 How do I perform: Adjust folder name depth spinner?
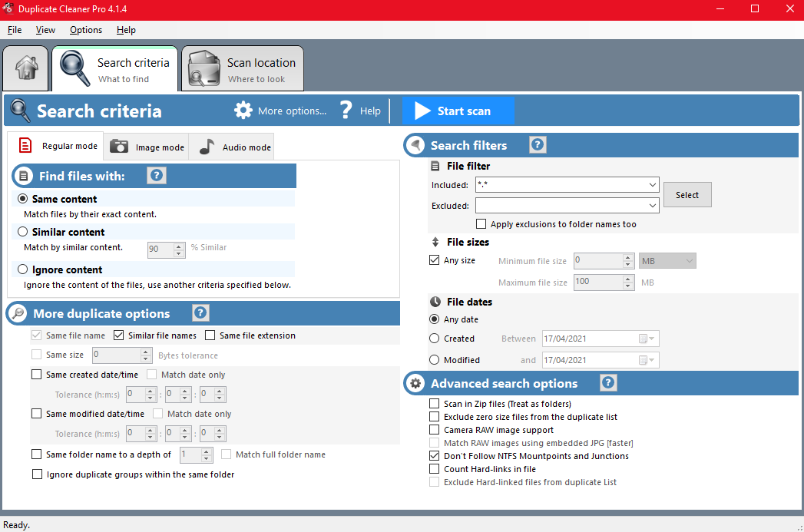(x=206, y=454)
